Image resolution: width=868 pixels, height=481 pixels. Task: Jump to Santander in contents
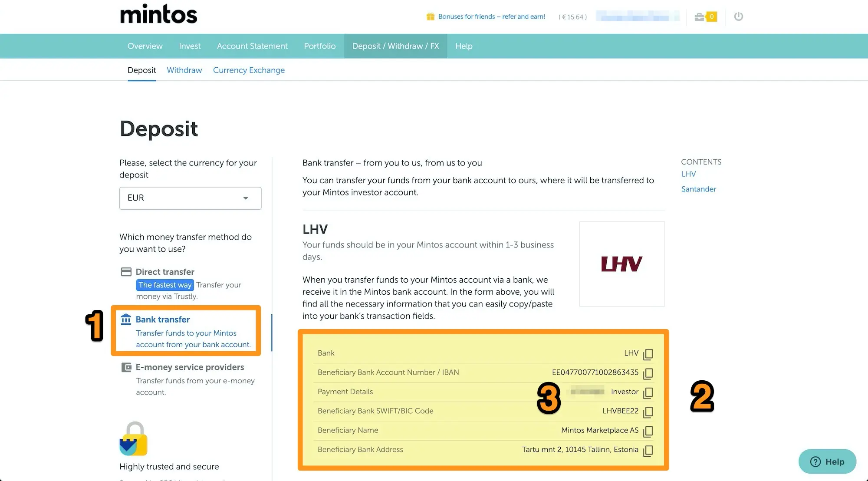(698, 189)
